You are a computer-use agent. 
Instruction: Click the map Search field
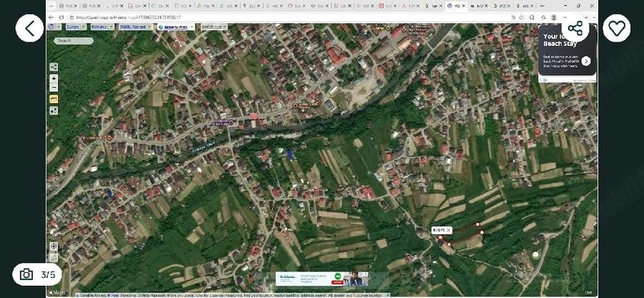[x=74, y=41]
